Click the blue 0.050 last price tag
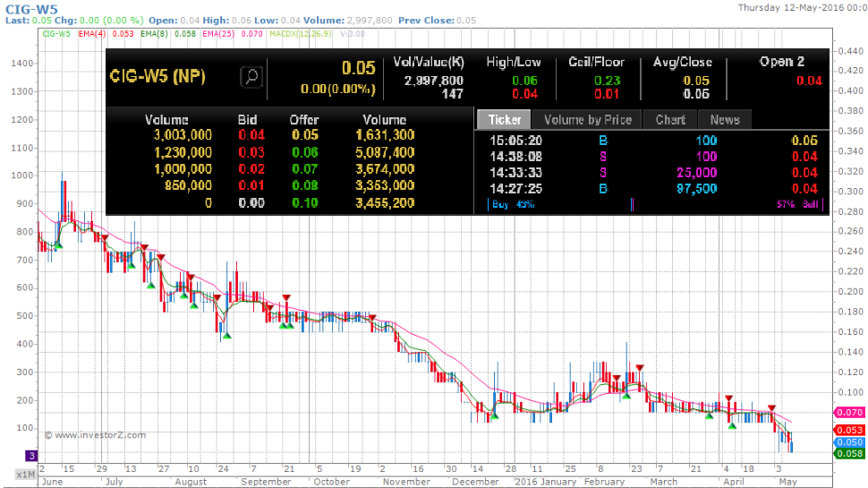The image size is (868, 488). click(x=848, y=442)
